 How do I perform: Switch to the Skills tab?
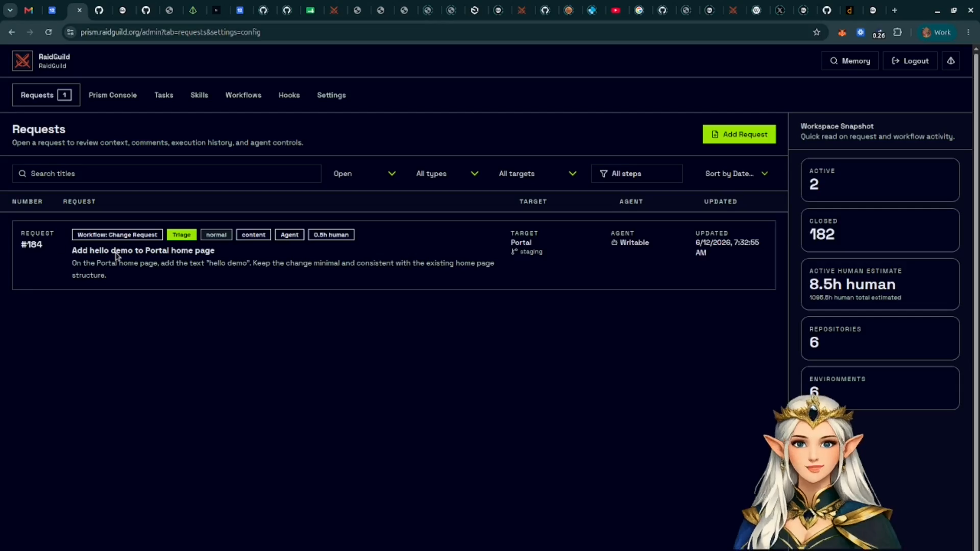pyautogui.click(x=199, y=95)
